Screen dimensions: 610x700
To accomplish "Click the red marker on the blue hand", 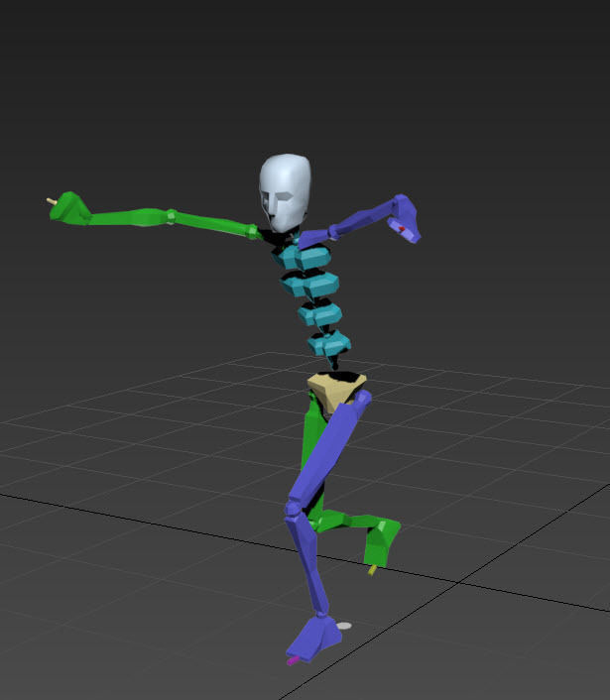I will pyautogui.click(x=402, y=229).
